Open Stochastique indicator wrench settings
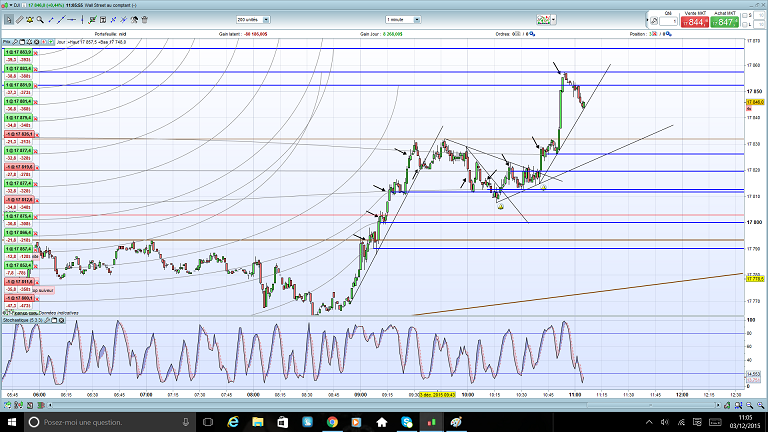The height and width of the screenshot is (432, 768). [47, 320]
